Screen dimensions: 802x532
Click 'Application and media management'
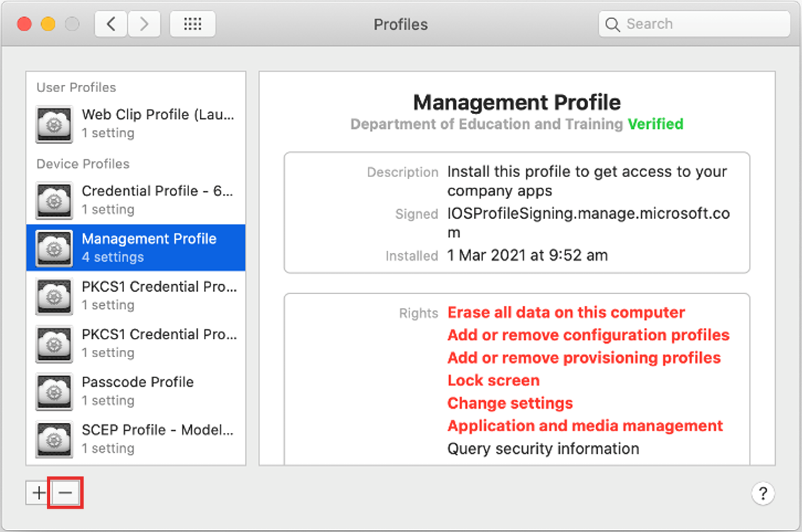tap(585, 426)
